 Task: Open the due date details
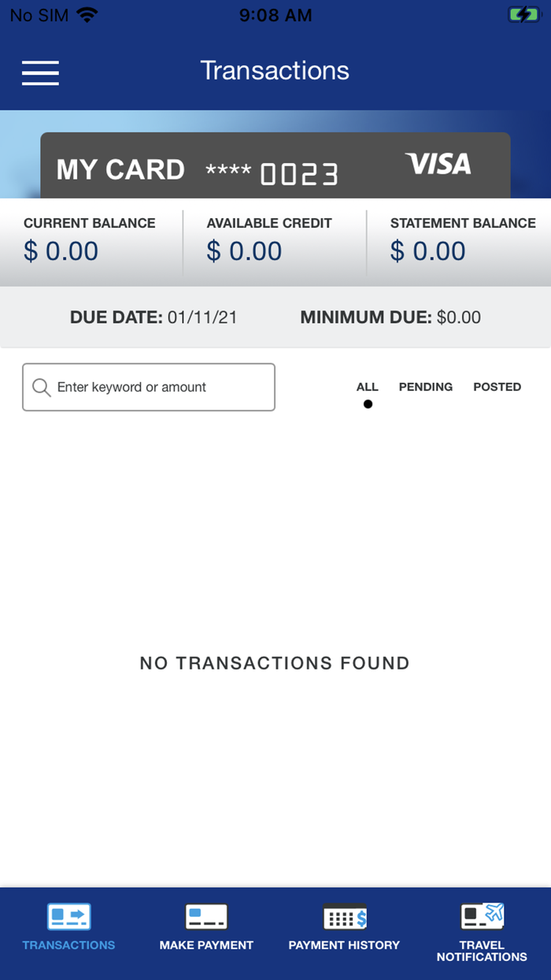coord(154,317)
